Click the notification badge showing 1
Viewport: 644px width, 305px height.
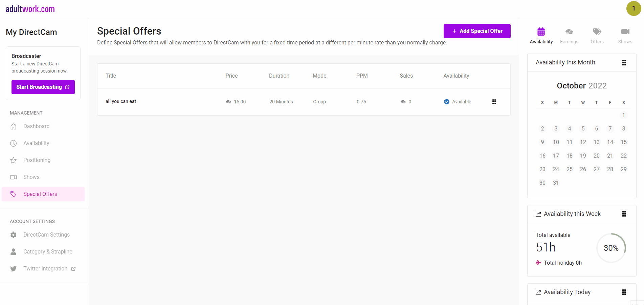[x=634, y=8]
